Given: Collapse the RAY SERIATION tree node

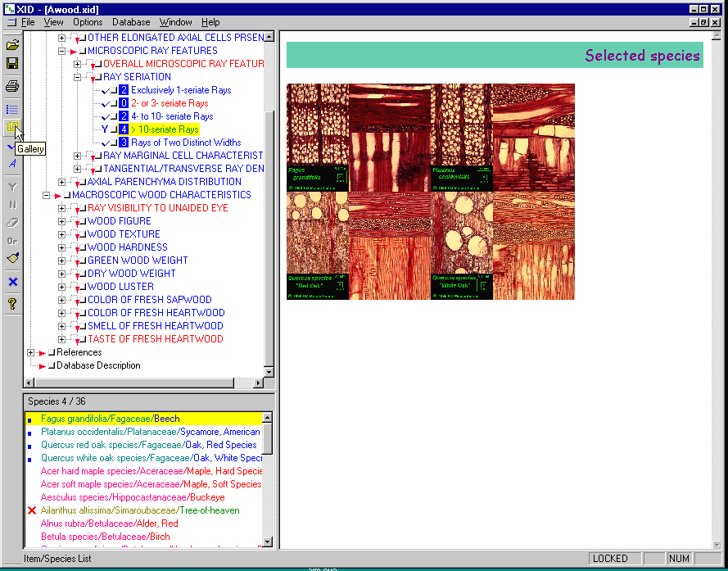Looking at the screenshot, I should (x=78, y=77).
